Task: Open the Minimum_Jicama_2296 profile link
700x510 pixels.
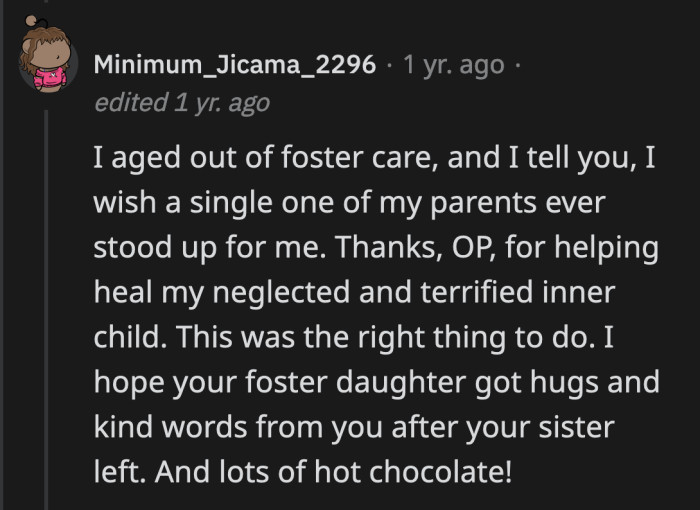Action: click(x=235, y=66)
